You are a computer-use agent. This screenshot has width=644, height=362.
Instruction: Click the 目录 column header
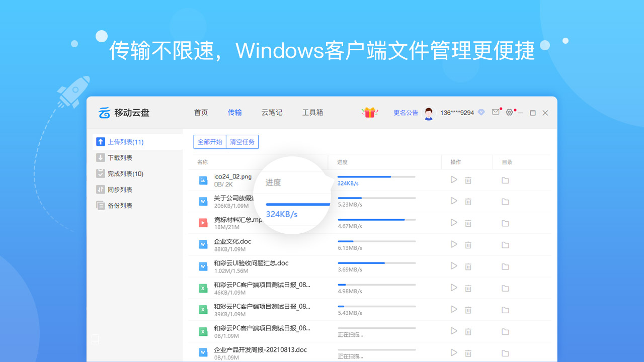pos(507,162)
